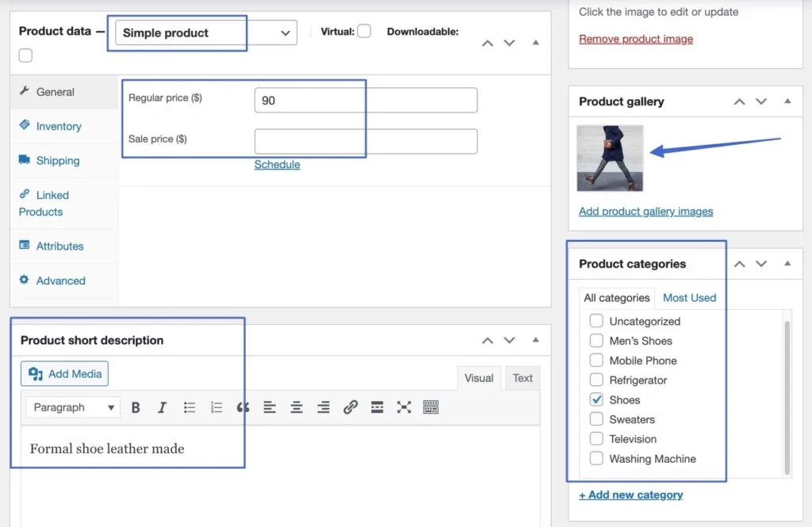Click the blockquote icon

click(x=243, y=407)
